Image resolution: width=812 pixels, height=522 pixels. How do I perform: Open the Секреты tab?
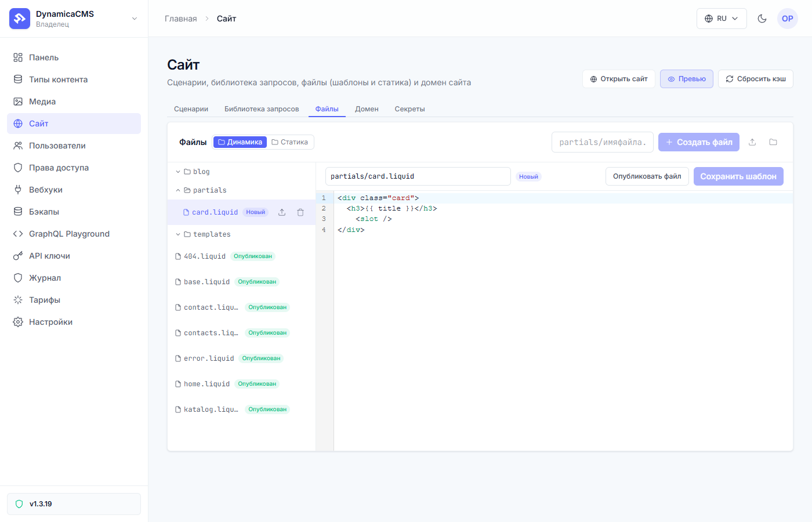(409, 109)
